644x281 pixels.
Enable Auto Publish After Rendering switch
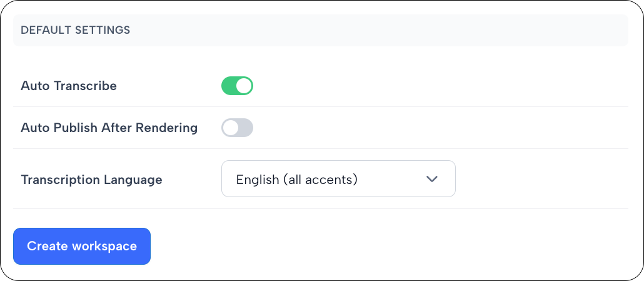coord(237,128)
